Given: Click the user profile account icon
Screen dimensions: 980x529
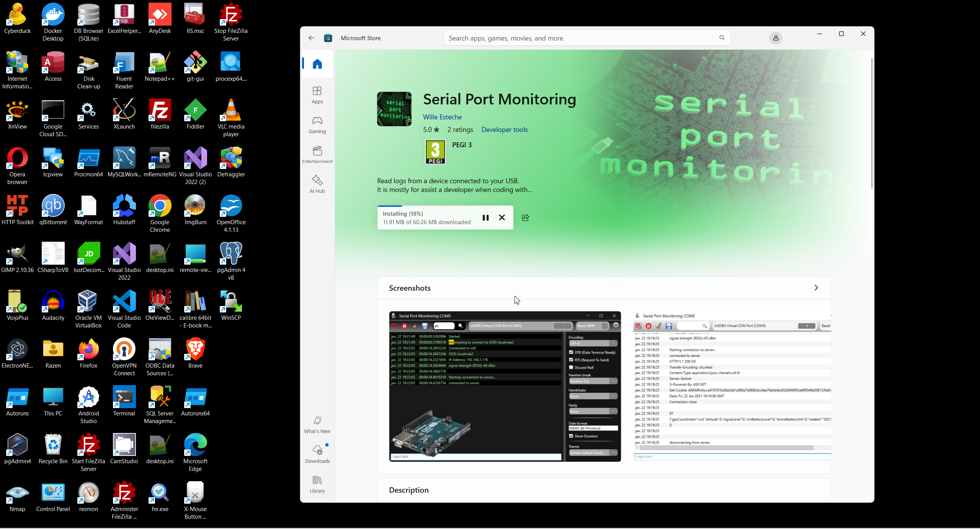Looking at the screenshot, I should point(775,38).
